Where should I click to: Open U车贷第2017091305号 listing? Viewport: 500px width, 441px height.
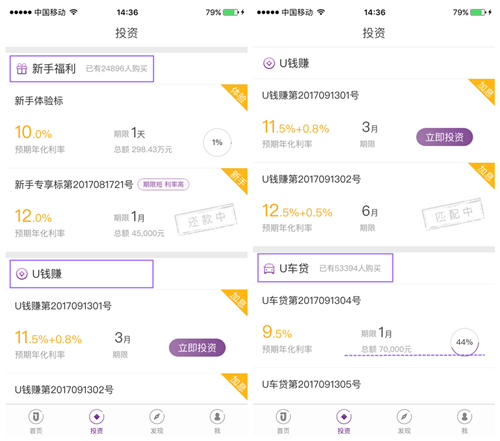click(x=374, y=386)
